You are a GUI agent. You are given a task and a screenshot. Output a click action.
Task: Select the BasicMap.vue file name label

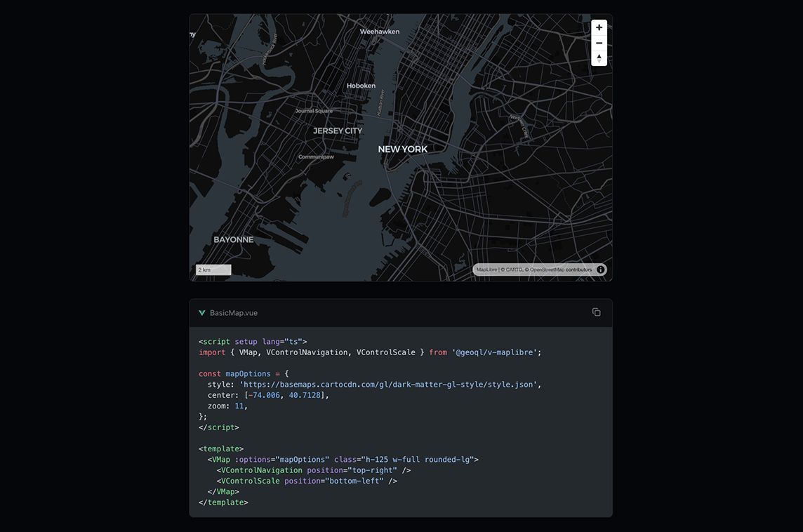coord(234,313)
